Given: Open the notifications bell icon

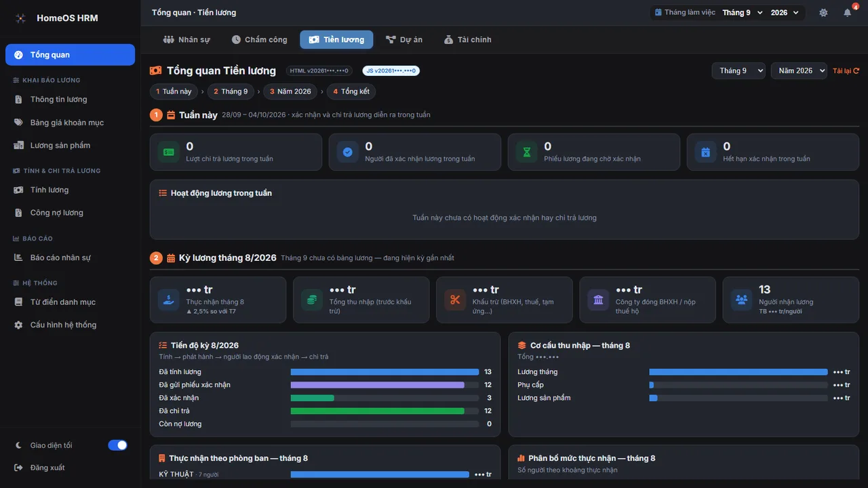Looking at the screenshot, I should pos(847,13).
